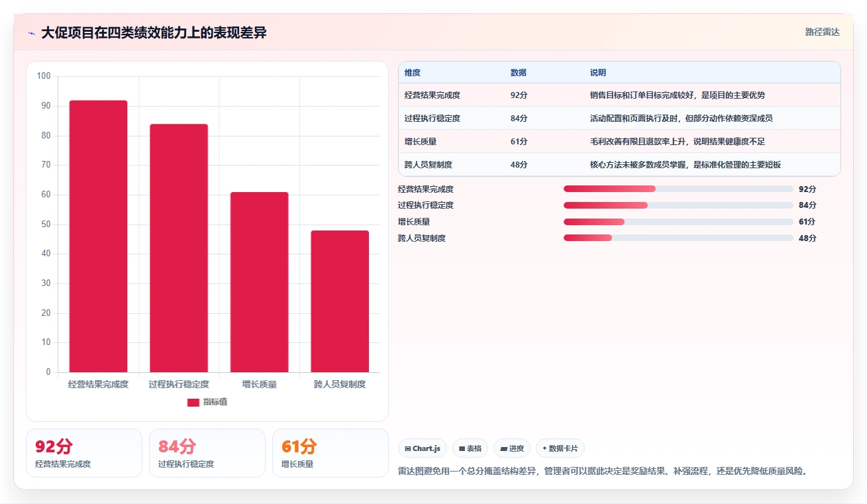This screenshot has width=867, height=504.
Task: Click x-axis label 增长质量
Action: tap(259, 384)
